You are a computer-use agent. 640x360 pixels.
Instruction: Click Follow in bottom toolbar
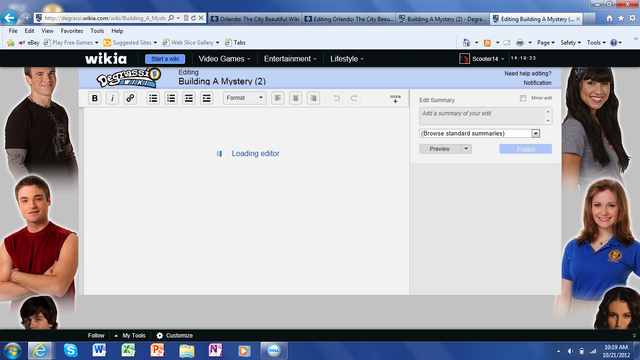tap(96, 336)
